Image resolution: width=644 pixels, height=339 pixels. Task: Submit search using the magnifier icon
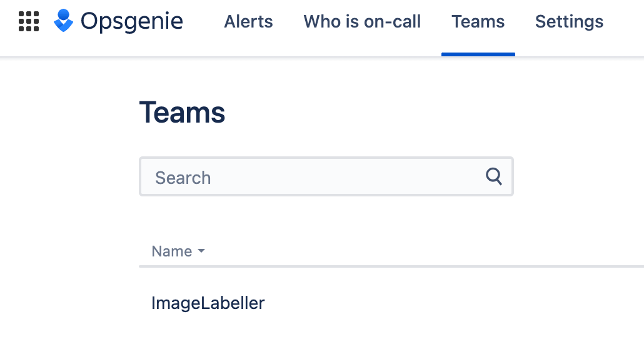[494, 177]
